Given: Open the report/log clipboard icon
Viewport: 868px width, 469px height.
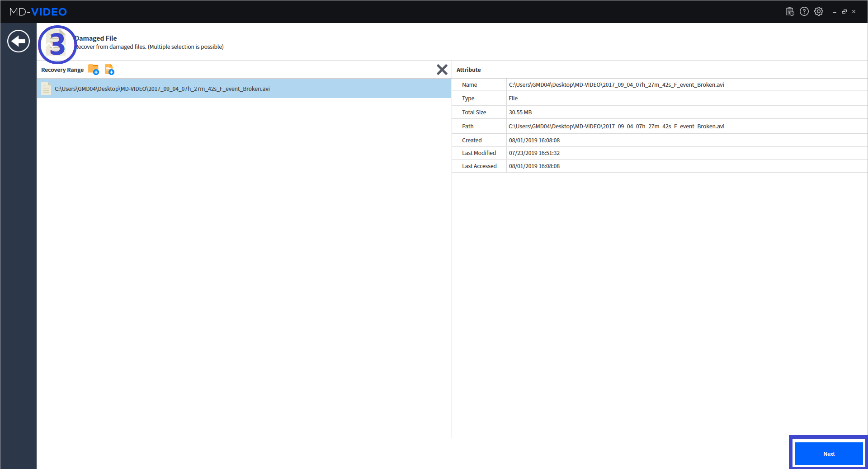Looking at the screenshot, I should pyautogui.click(x=790, y=11).
